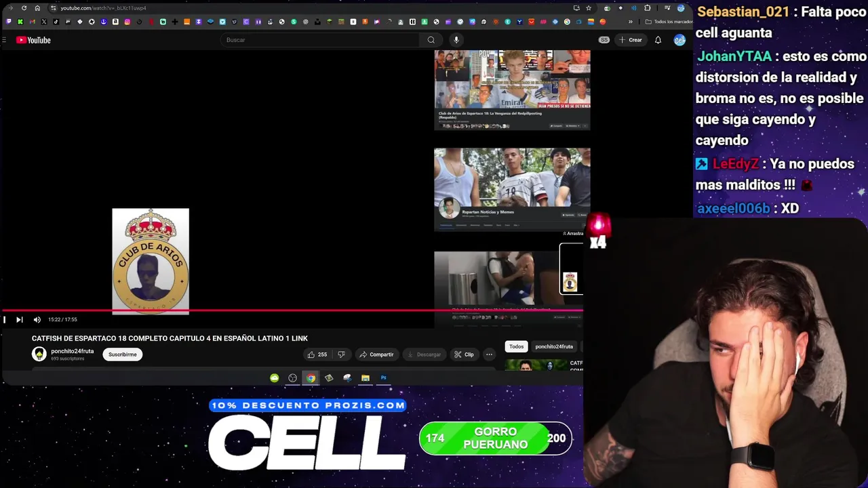Click the Club de Arios video thumbnail
The height and width of the screenshot is (488, 868).
pyautogui.click(x=512, y=89)
